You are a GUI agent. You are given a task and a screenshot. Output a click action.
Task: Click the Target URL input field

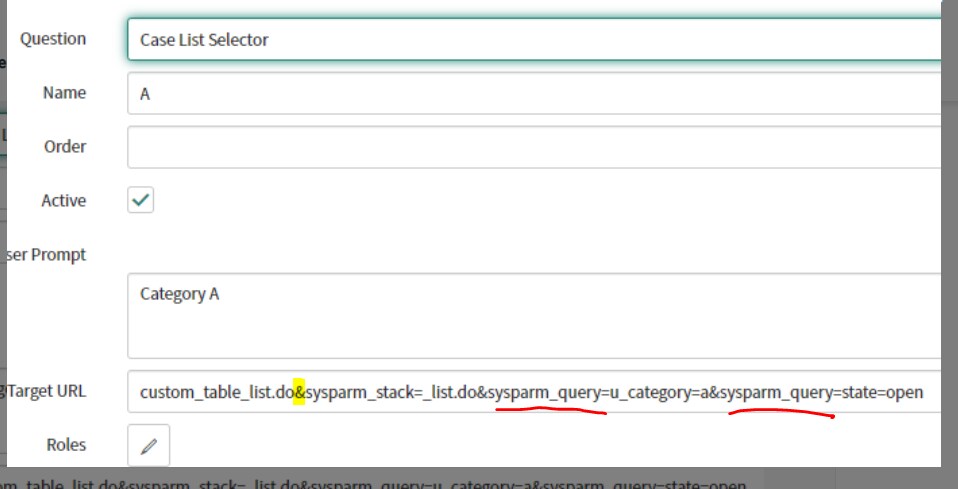click(x=534, y=392)
